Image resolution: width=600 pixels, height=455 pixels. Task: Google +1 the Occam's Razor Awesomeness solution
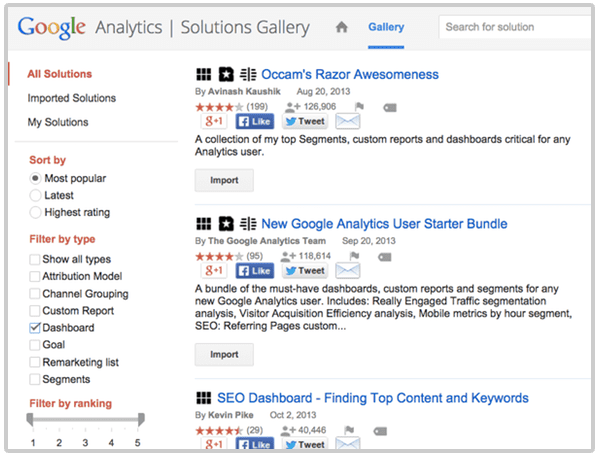[214, 121]
